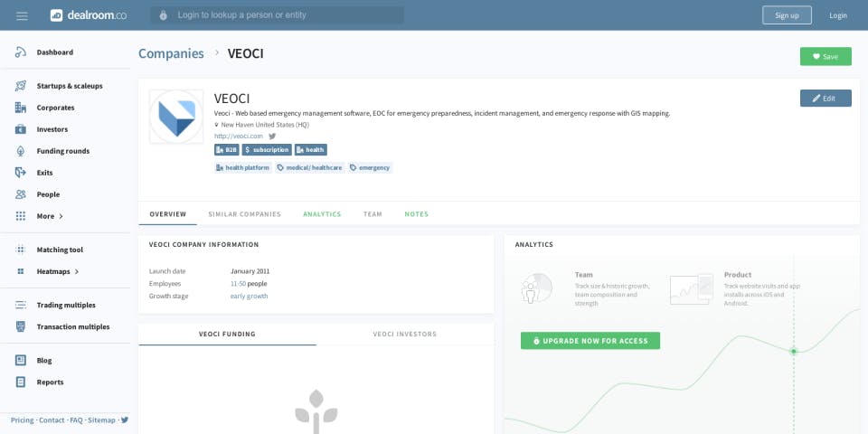Viewport: 868px width, 434px height.
Task: Switch to the Similar Companies tab
Action: click(x=245, y=214)
